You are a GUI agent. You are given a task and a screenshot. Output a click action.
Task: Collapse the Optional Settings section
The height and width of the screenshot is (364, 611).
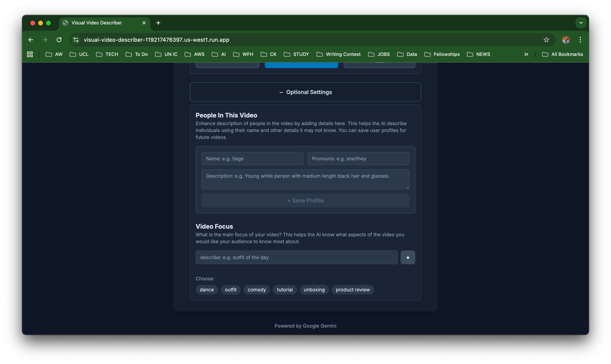(305, 92)
